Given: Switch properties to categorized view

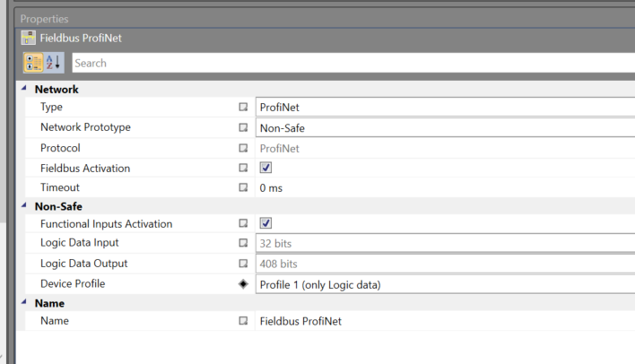Looking at the screenshot, I should (33, 63).
